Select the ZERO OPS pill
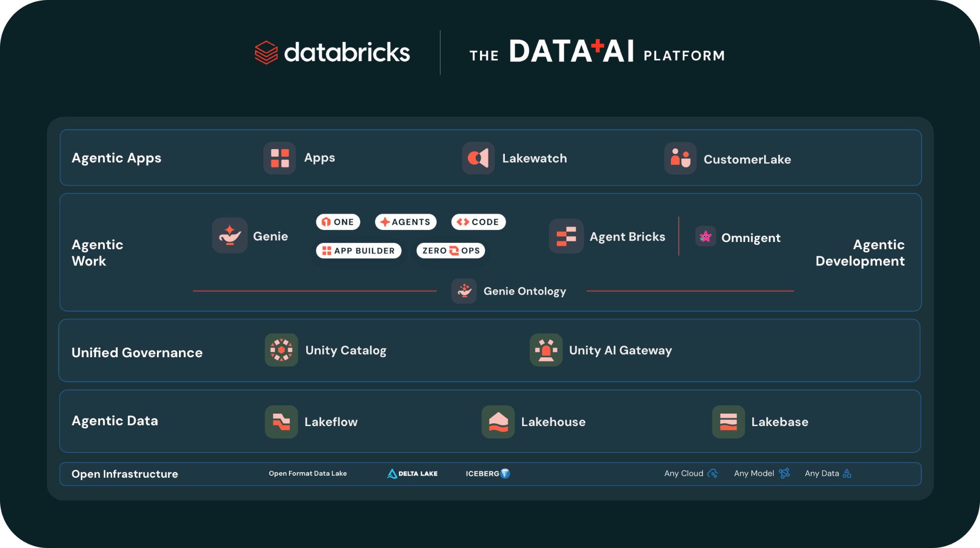The height and width of the screenshot is (548, 980). [451, 251]
